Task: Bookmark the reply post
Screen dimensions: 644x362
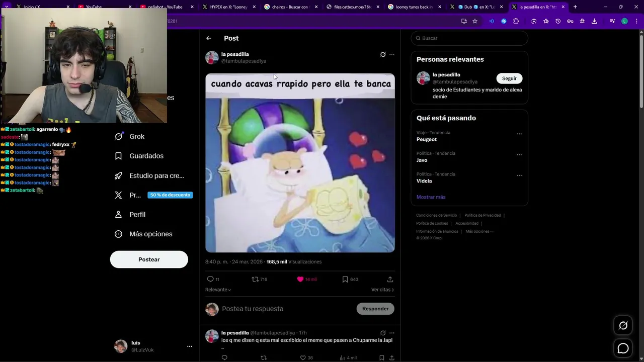Action: (x=382, y=358)
